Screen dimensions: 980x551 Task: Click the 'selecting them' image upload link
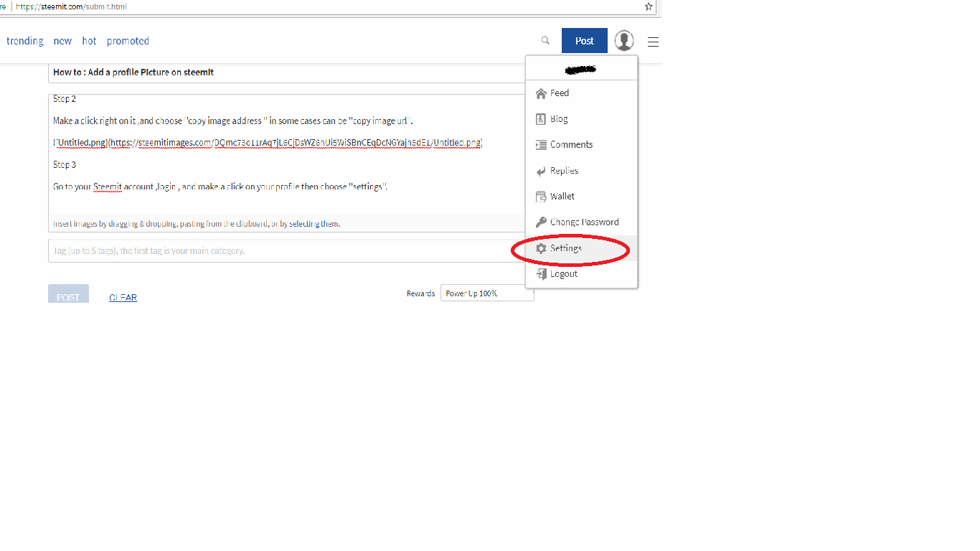[314, 224]
